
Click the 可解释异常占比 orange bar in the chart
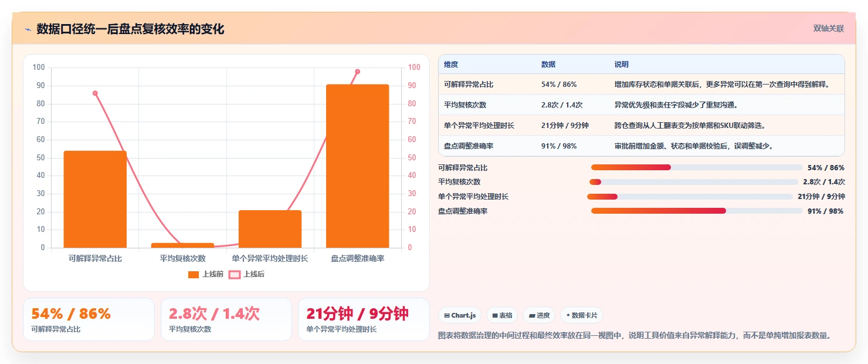pos(95,199)
